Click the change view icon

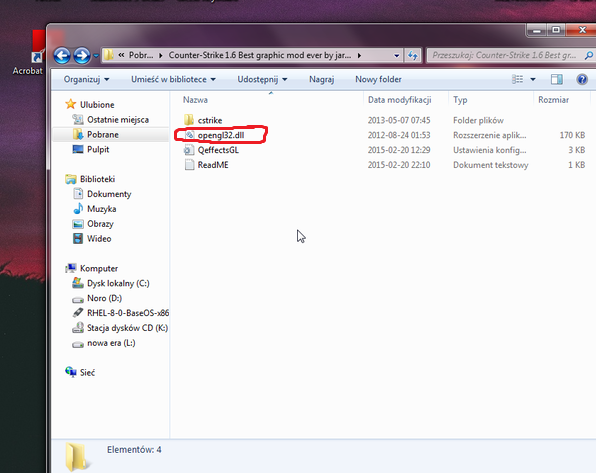point(517,79)
